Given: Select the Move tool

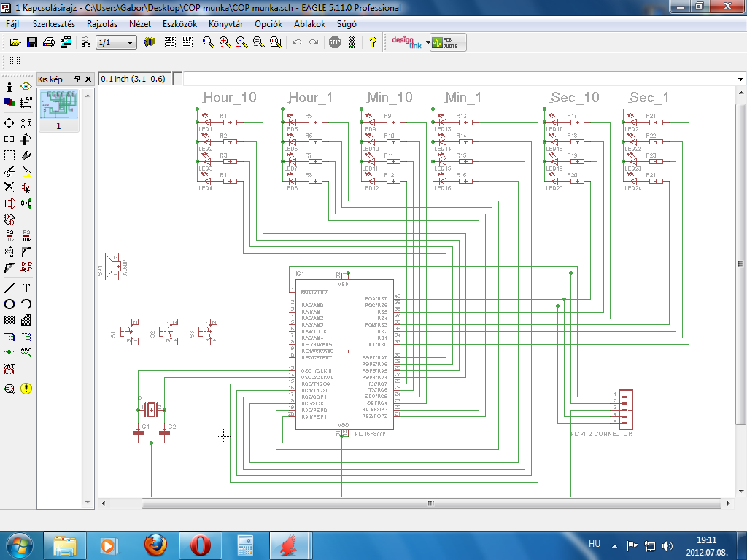Looking at the screenshot, I should (x=9, y=123).
